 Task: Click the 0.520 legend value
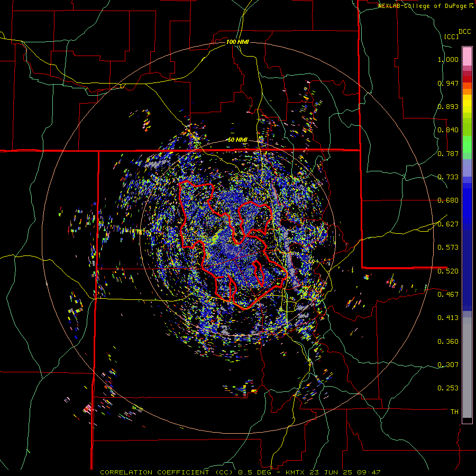tap(448, 271)
